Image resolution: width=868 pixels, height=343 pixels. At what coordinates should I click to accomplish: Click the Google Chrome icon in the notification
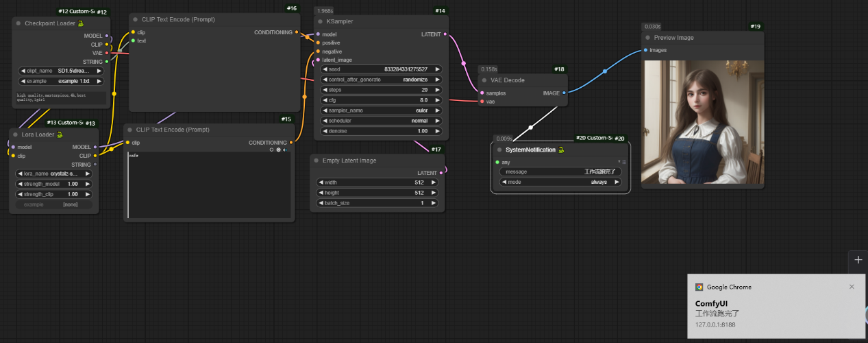(699, 287)
